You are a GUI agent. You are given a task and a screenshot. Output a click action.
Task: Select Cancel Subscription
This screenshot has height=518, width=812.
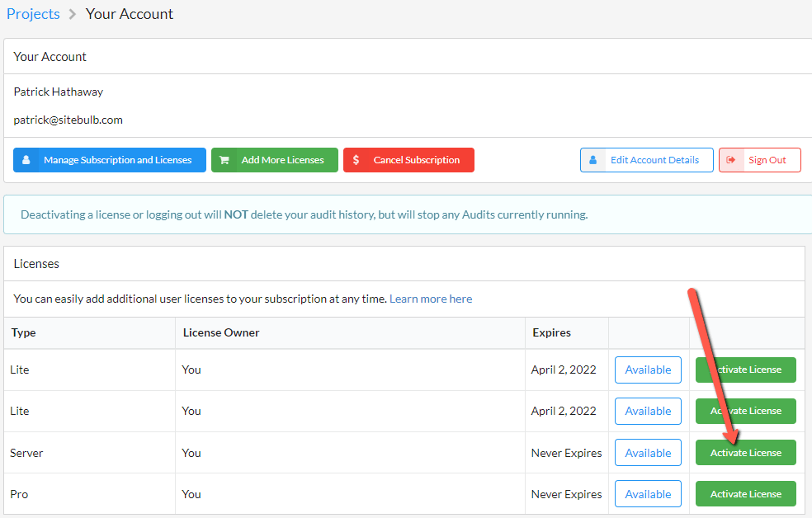[408, 160]
